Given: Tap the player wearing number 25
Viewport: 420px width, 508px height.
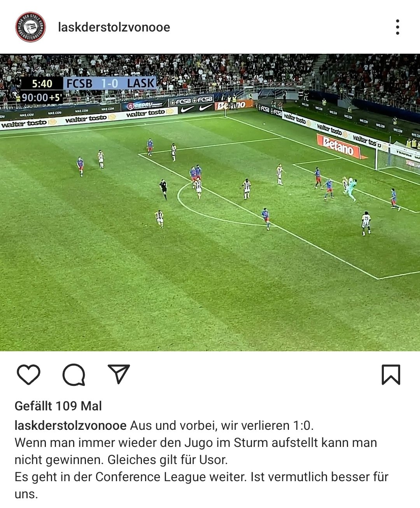Looking at the screenshot, I should pos(366,223).
